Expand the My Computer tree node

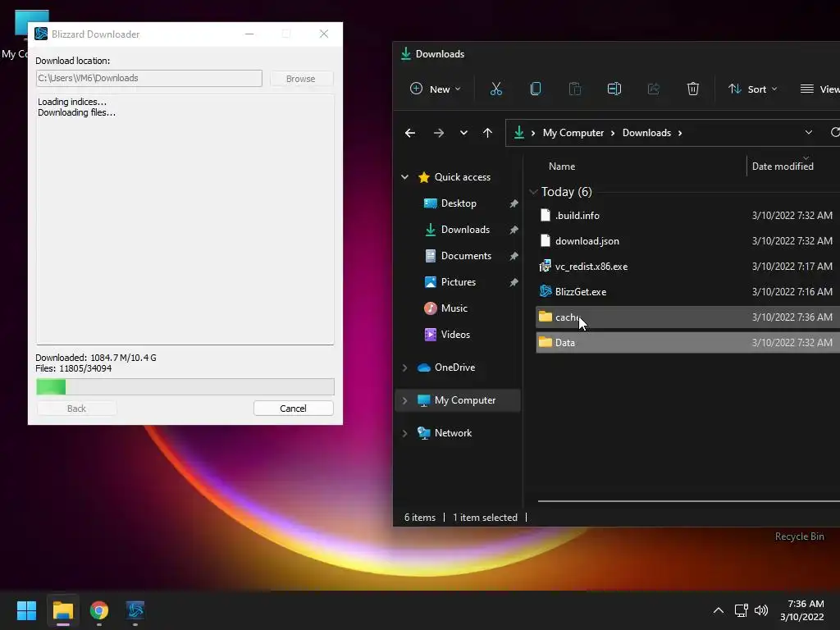[x=405, y=400]
